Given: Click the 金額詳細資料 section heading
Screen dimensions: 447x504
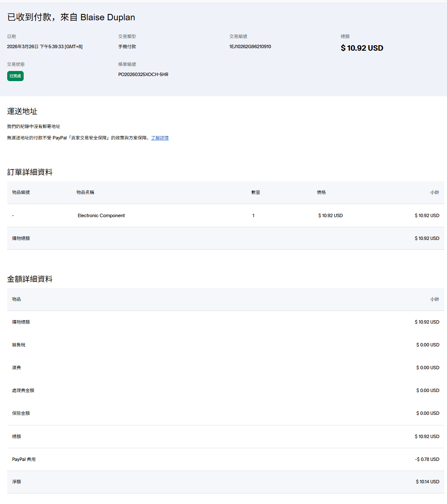Looking at the screenshot, I should (x=30, y=279).
